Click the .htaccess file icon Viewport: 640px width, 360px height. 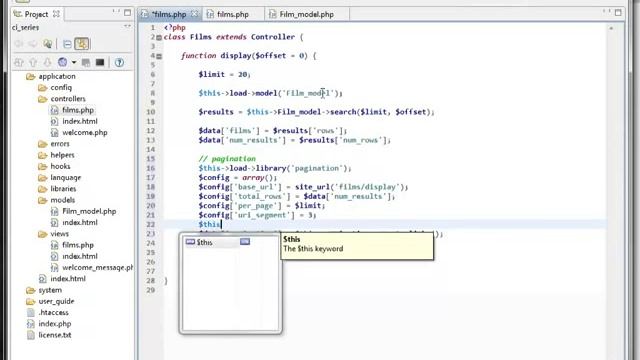31,313
